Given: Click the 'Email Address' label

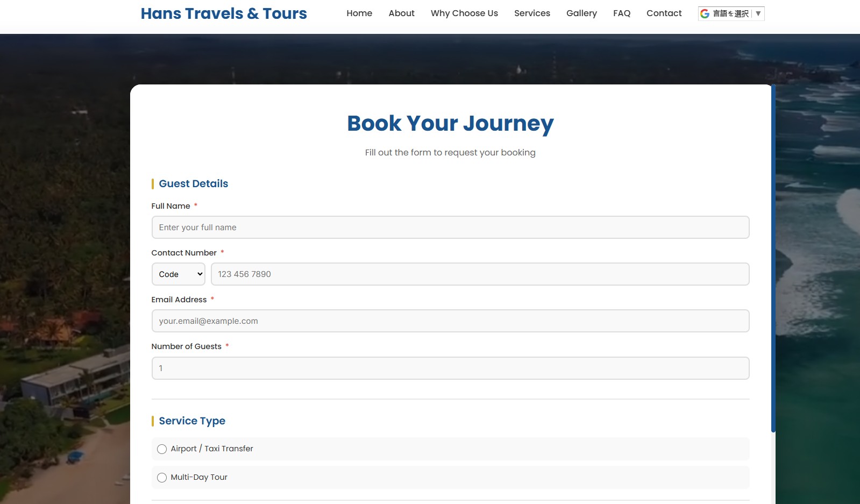Looking at the screenshot, I should click(179, 300).
